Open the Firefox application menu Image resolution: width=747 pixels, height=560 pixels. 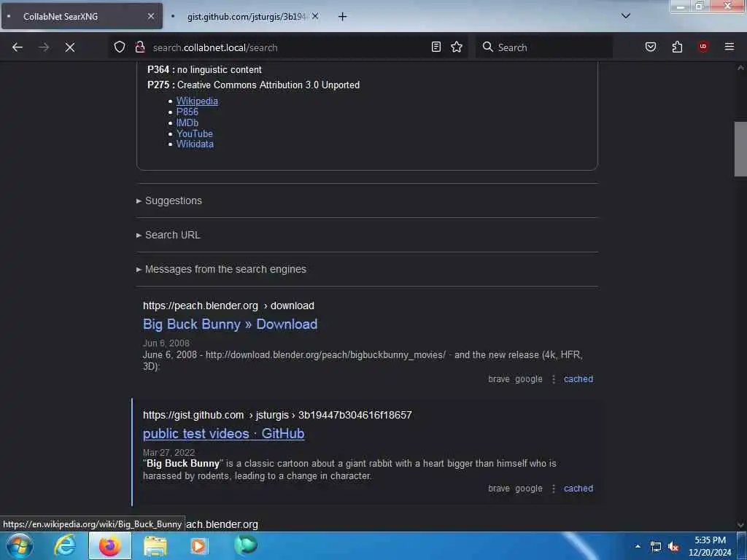(x=729, y=47)
